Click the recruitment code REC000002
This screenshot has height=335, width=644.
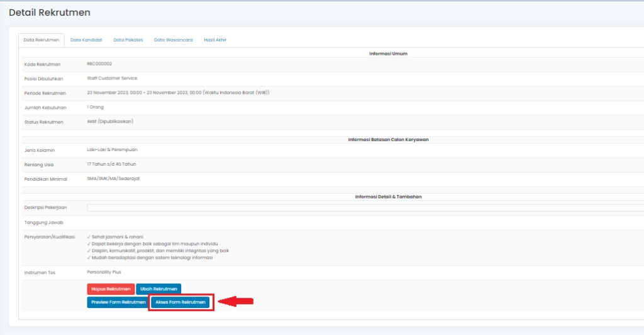(x=99, y=64)
